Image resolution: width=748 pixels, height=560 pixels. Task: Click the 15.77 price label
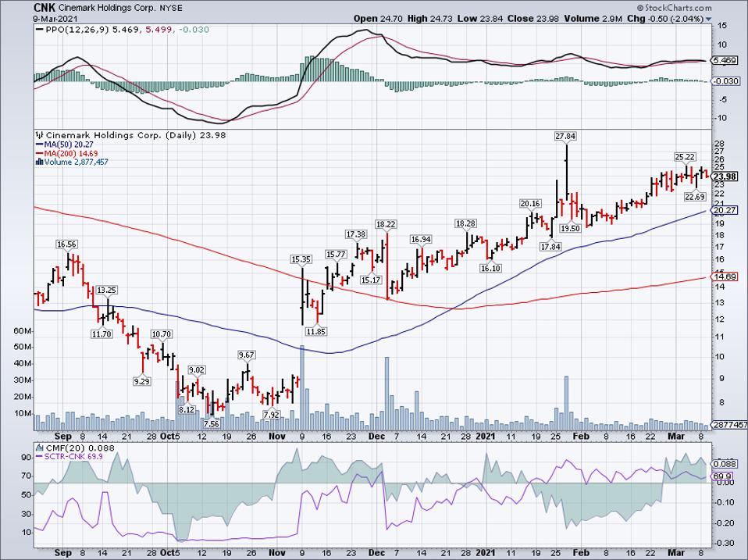[336, 255]
